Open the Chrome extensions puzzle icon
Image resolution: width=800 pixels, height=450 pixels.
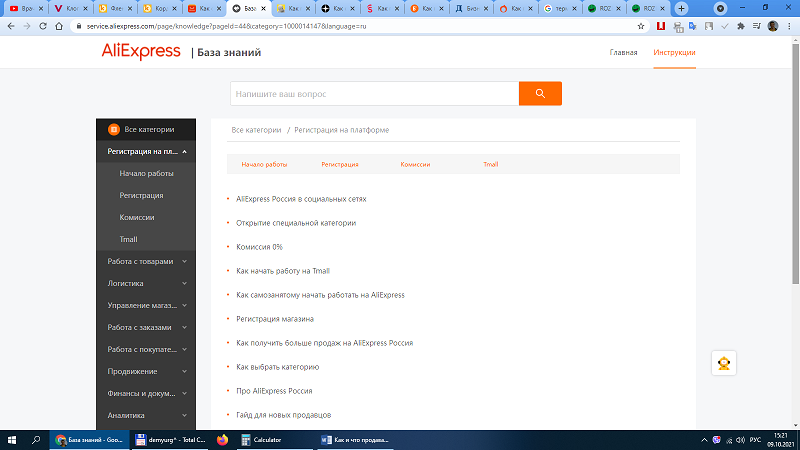click(741, 26)
